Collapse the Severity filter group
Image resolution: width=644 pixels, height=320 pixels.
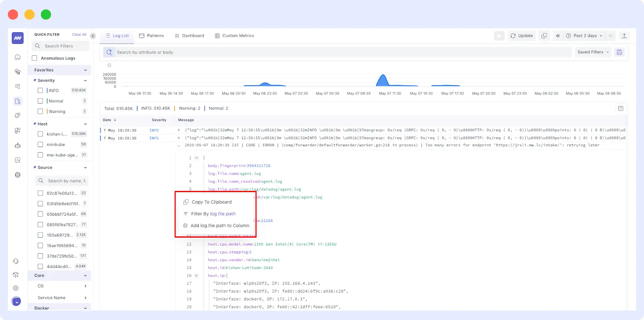[85, 80]
